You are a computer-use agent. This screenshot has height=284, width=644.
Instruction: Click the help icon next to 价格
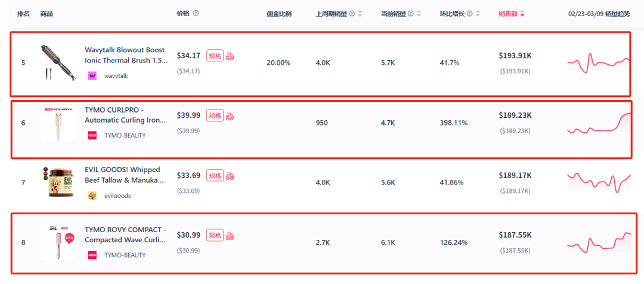[x=196, y=14]
